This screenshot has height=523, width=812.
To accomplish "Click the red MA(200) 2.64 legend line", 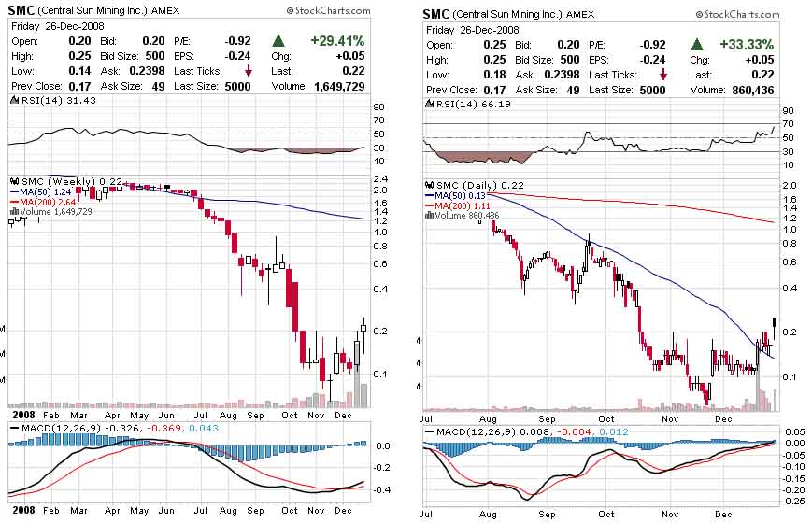I will pos(15,202).
